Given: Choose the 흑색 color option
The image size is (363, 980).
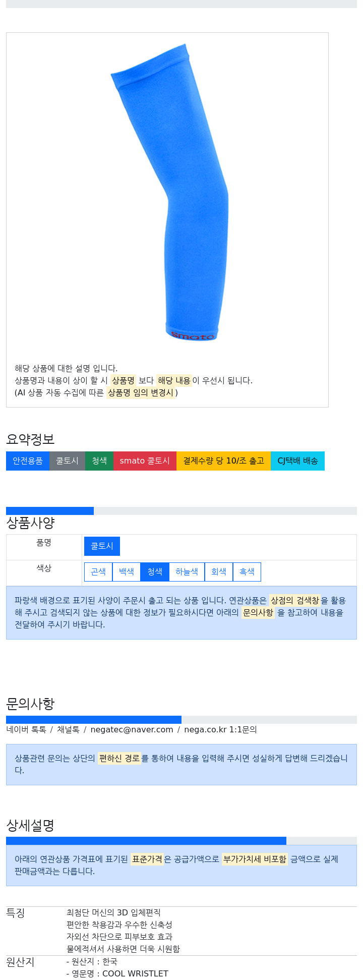Looking at the screenshot, I should [x=247, y=572].
